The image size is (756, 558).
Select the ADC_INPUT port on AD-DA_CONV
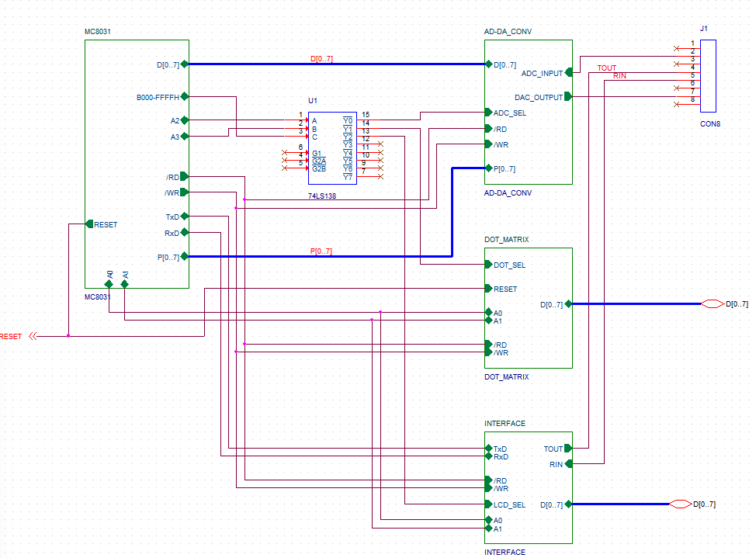pyautogui.click(x=568, y=72)
